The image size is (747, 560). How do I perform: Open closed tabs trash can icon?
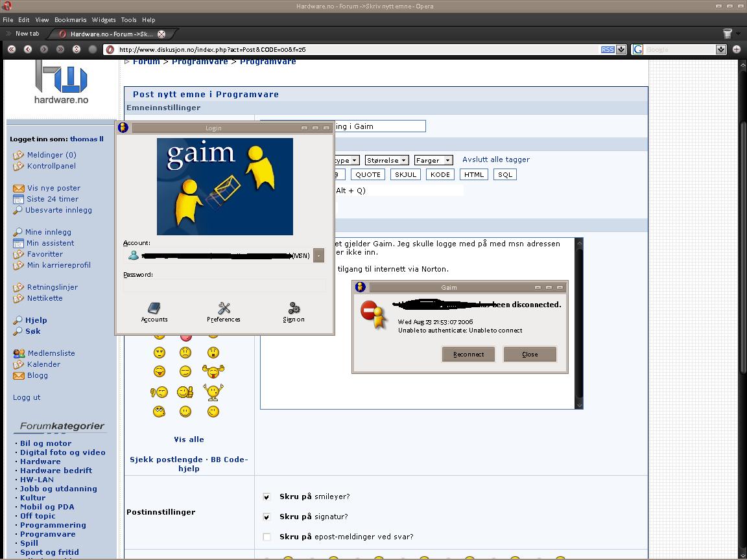727,33
